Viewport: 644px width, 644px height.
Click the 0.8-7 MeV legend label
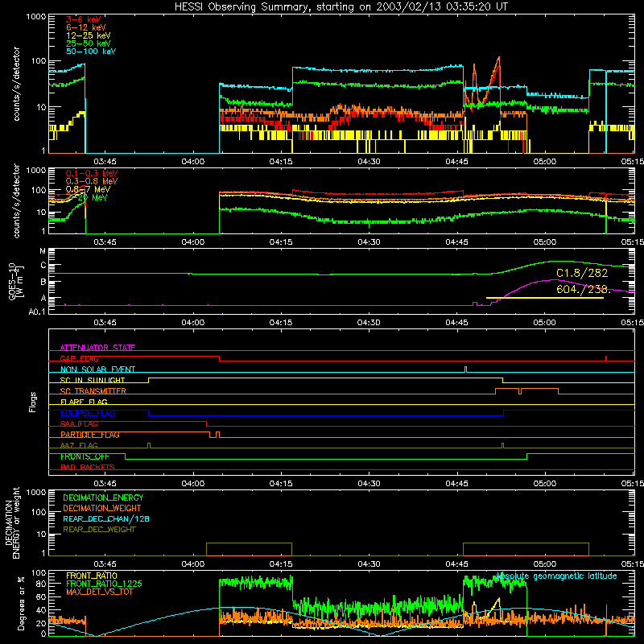pos(88,189)
